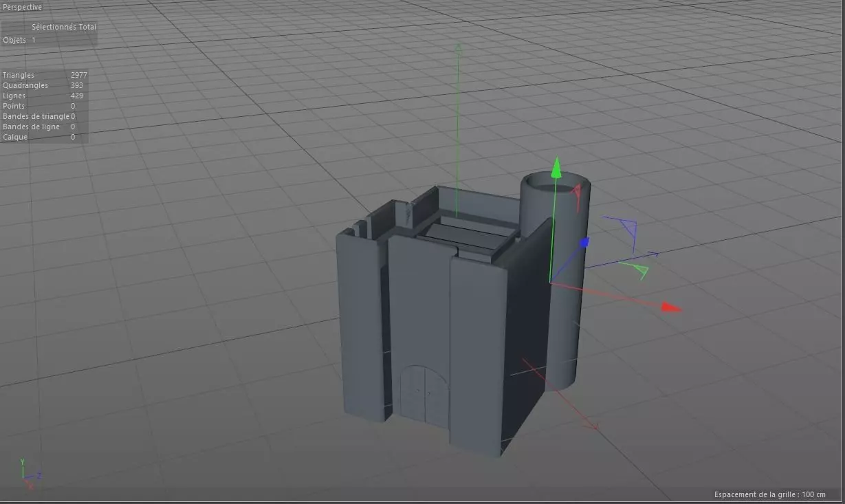Click the green Y-axis arrow of the gizmo
845x504 pixels.
click(x=557, y=167)
